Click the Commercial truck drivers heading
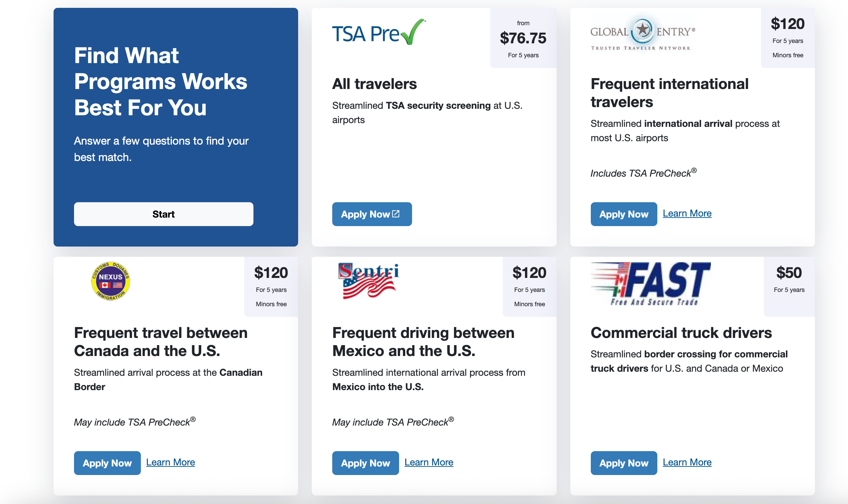Viewport: 848px width, 504px height. click(681, 333)
